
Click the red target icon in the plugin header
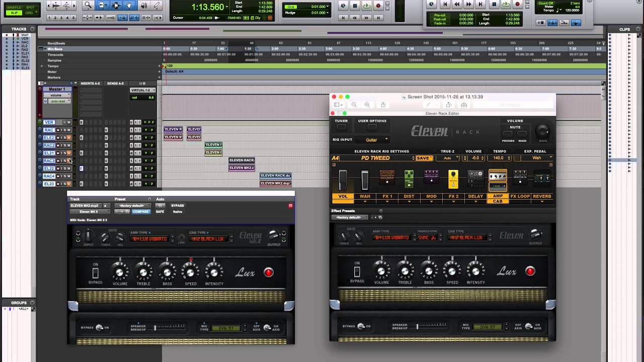point(290,206)
